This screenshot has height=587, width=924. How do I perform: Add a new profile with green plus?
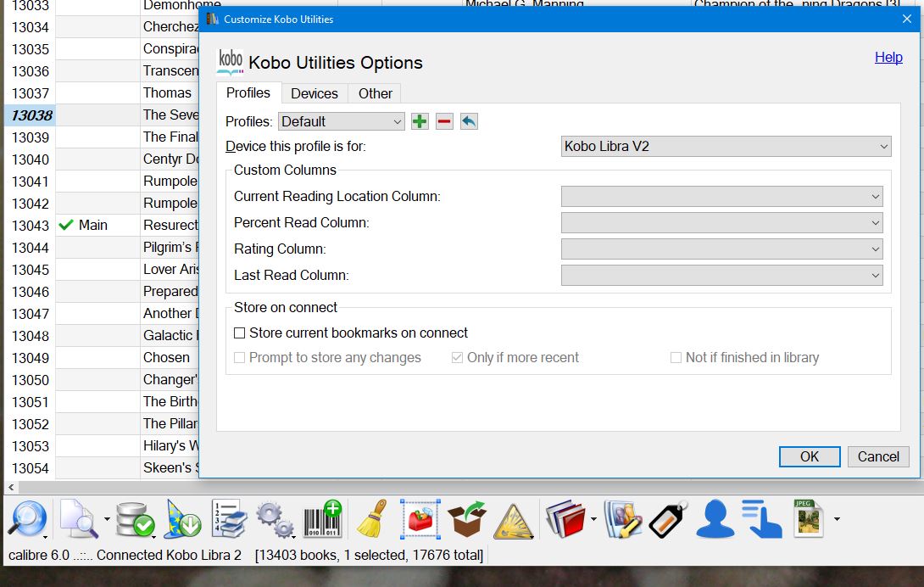coord(420,121)
